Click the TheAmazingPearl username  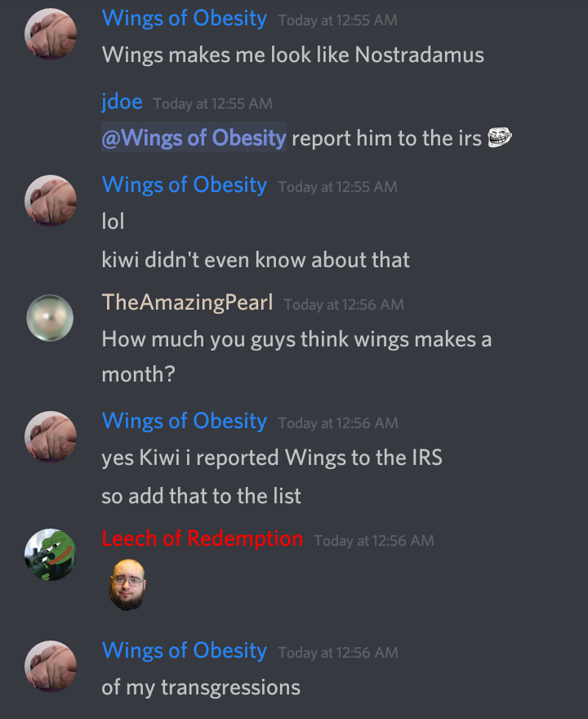pyautogui.click(x=187, y=302)
